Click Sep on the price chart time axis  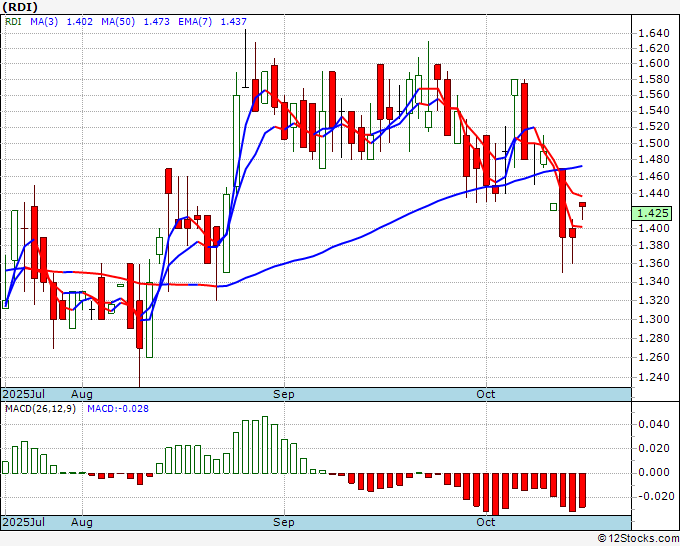click(284, 394)
